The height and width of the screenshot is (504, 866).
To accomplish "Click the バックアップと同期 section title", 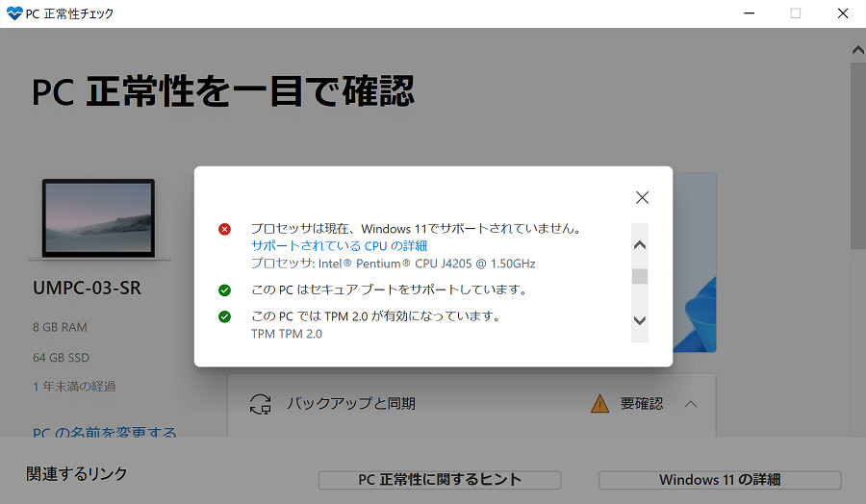I will pyautogui.click(x=350, y=404).
